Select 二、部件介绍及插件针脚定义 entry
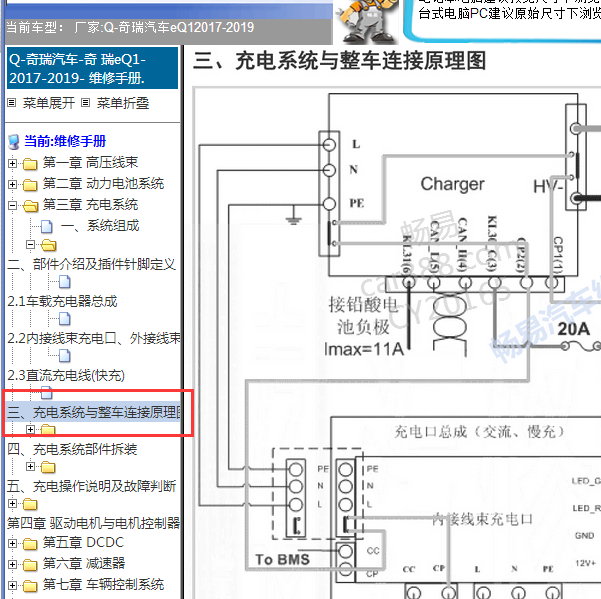Viewport: 601px width, 599px height. [91, 264]
